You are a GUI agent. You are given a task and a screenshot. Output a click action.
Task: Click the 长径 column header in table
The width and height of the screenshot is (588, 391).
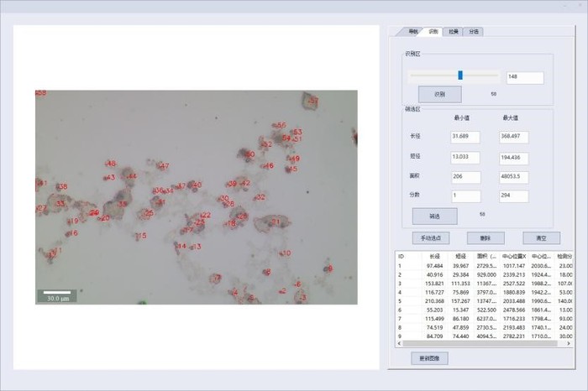click(434, 256)
